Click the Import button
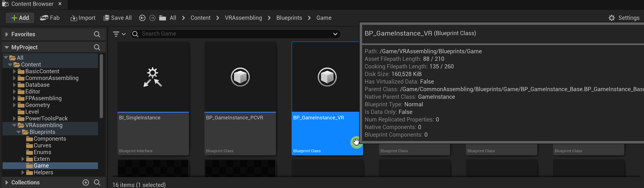This screenshot has width=644, height=188. (83, 18)
